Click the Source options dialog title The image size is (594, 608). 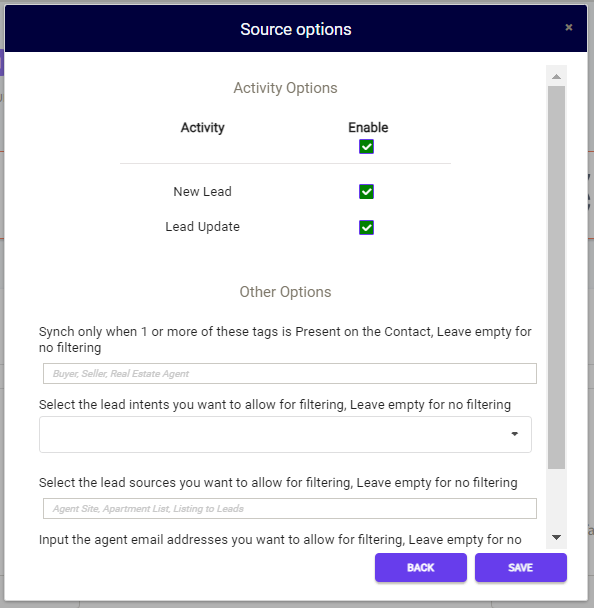coord(296,29)
